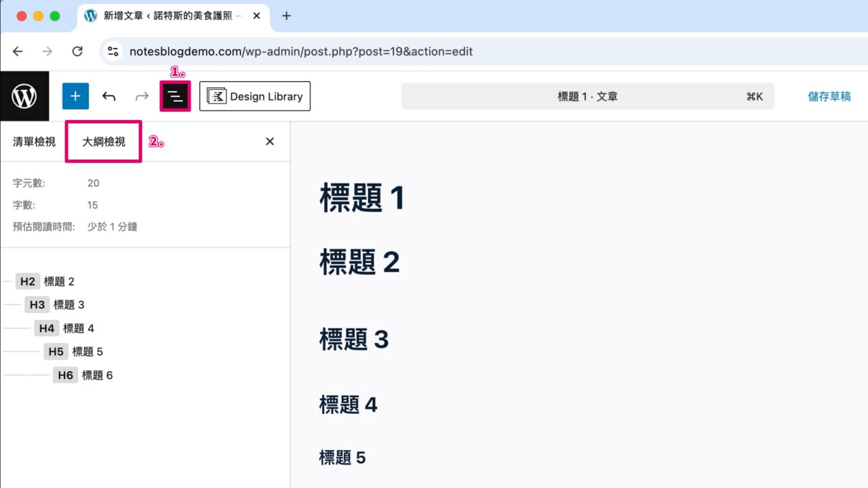The width and height of the screenshot is (868, 488).
Task: Switch to the 大綱檢視 tab
Action: pos(102,141)
